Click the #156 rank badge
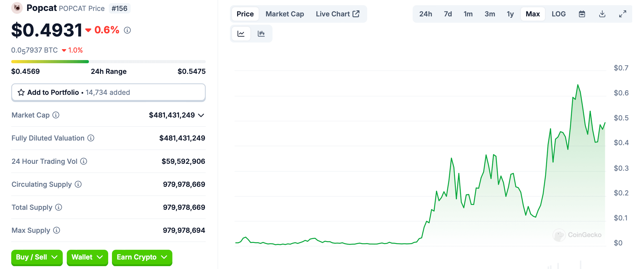The width and height of the screenshot is (644, 269). click(119, 8)
